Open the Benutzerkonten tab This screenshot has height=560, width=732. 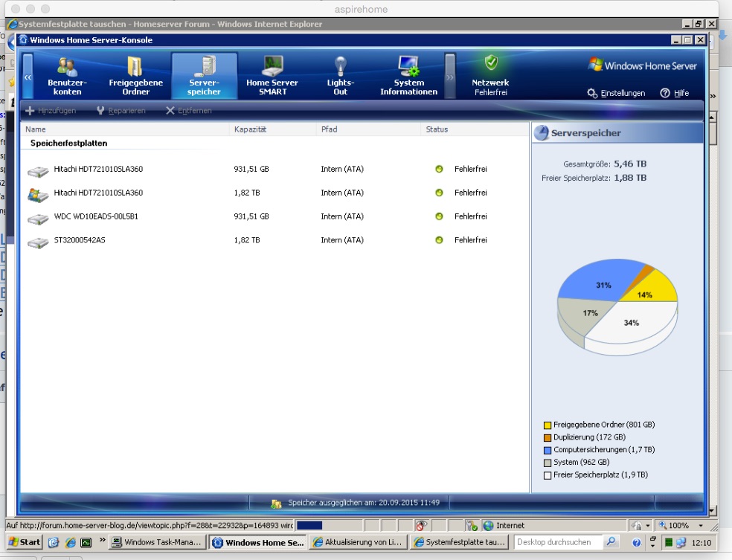(x=67, y=76)
